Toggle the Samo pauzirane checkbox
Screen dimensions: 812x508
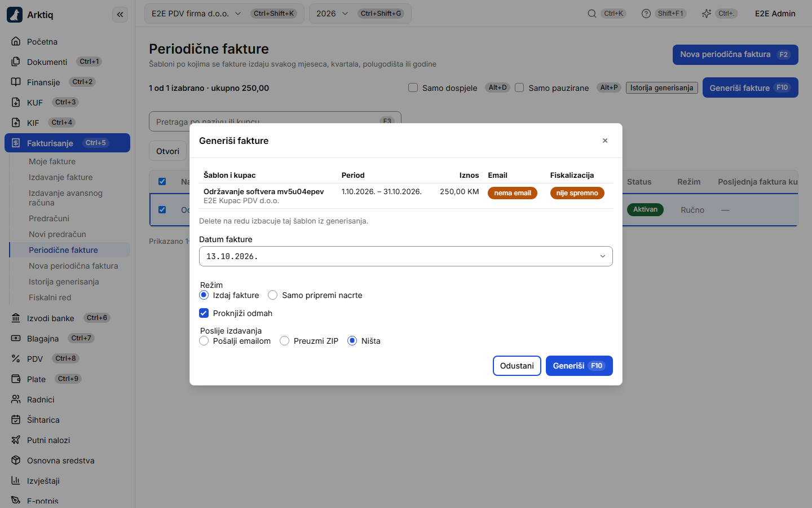click(519, 87)
